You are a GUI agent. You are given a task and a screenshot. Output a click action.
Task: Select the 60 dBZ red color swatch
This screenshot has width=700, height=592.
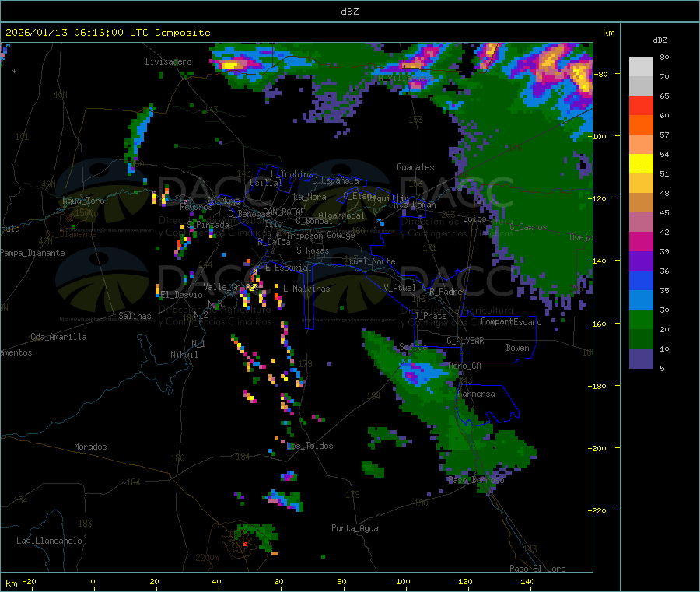tap(641, 105)
